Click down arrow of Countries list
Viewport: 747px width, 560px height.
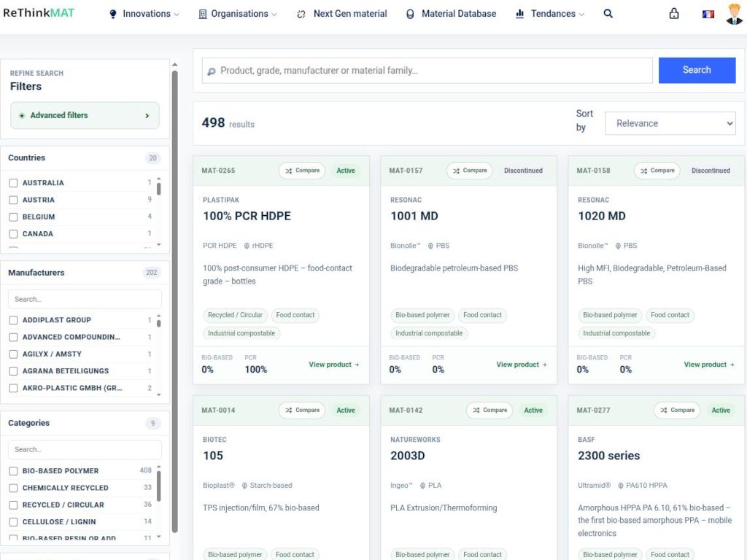[158, 245]
